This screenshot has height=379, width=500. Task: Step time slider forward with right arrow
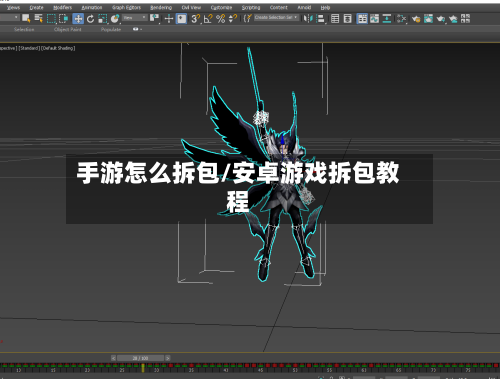pyautogui.click(x=168, y=358)
